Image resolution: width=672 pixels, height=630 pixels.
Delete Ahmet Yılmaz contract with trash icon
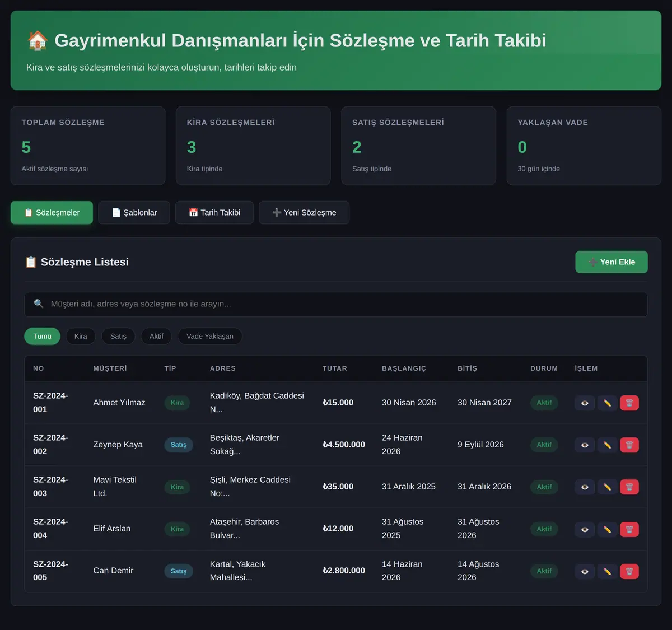coord(629,403)
